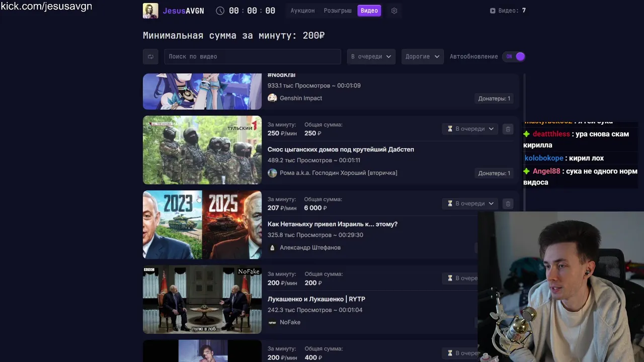Screen dimensions: 644x362
Task: Open the Genshin Impact video thumbnail
Action: pos(202,92)
